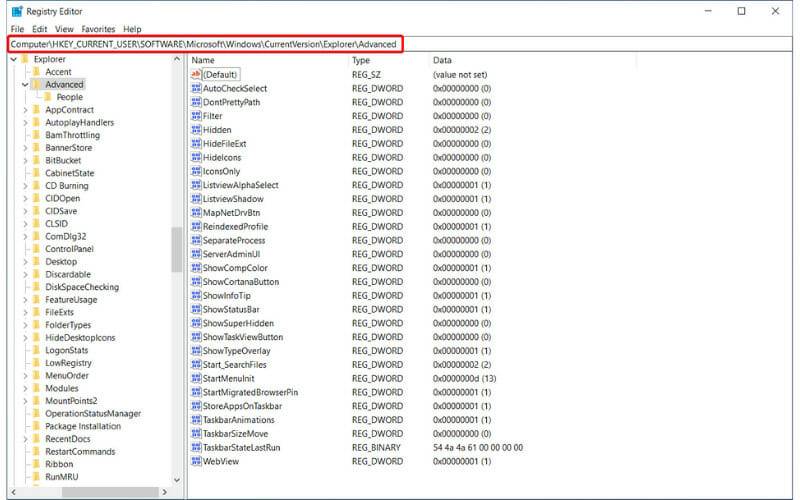The image size is (800, 500).
Task: Expand the AppContract key
Action: tap(25, 110)
